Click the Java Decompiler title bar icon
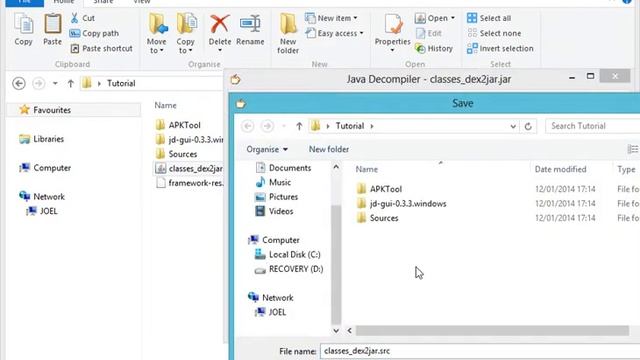Viewport: 640px width, 360px height. tap(236, 79)
